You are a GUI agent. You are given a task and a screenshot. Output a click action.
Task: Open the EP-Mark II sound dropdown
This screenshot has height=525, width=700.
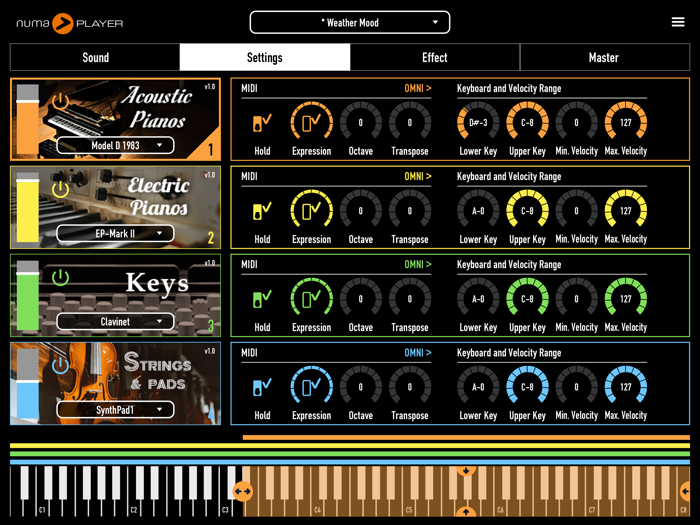click(x=115, y=233)
